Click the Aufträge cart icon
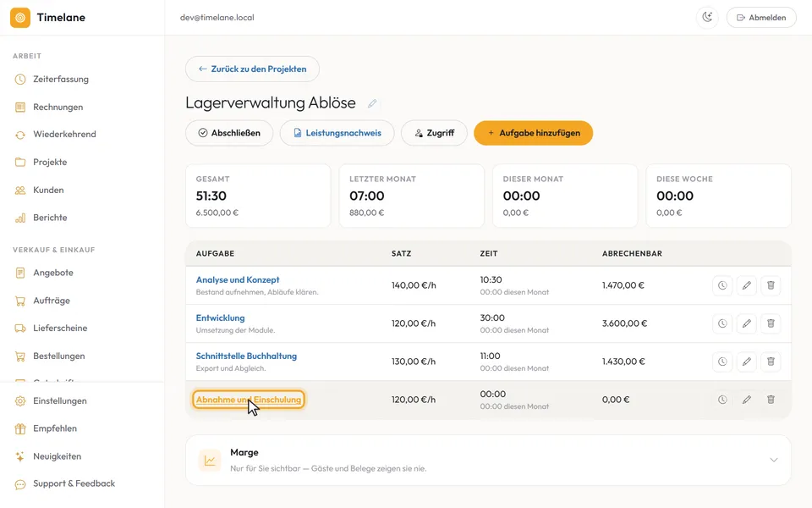812x508 pixels. click(x=20, y=301)
